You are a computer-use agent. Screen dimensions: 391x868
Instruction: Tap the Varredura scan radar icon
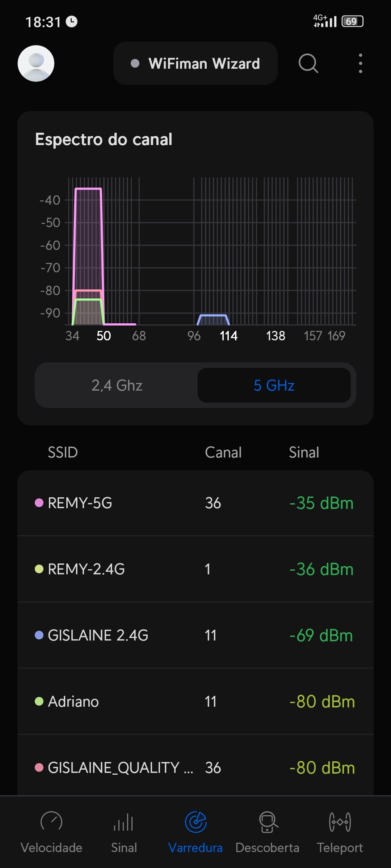[x=195, y=822]
